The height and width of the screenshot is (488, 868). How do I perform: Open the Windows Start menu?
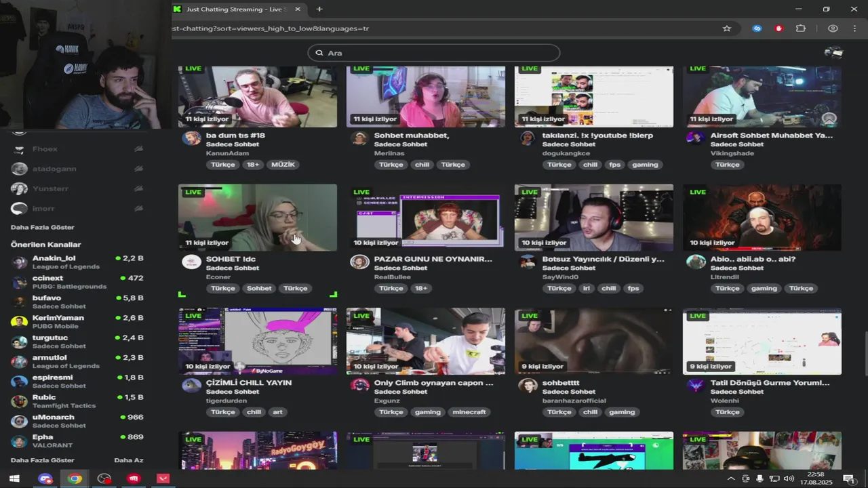pyautogui.click(x=14, y=479)
